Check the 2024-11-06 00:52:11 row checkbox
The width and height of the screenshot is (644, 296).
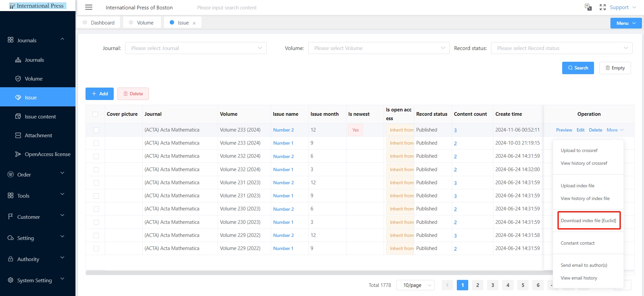click(96, 130)
